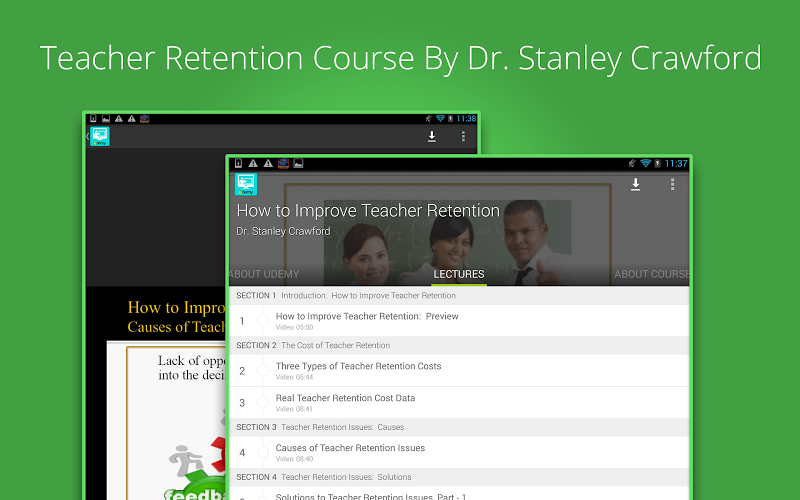Toggle the completion circle for lecture 1
This screenshot has height=500, width=800.
[263, 320]
